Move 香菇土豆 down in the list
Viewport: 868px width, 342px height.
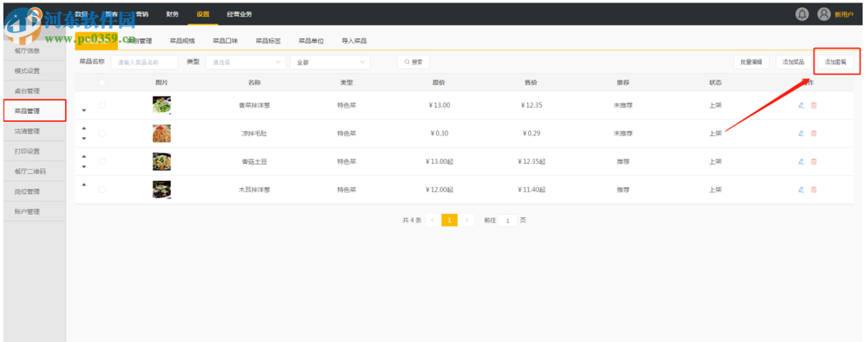pyautogui.click(x=84, y=167)
